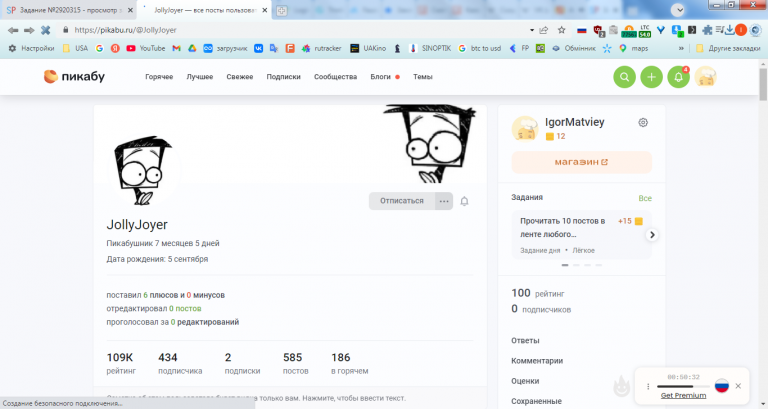Stop loading the page with the X button
The width and height of the screenshot is (768, 409).
[46, 30]
